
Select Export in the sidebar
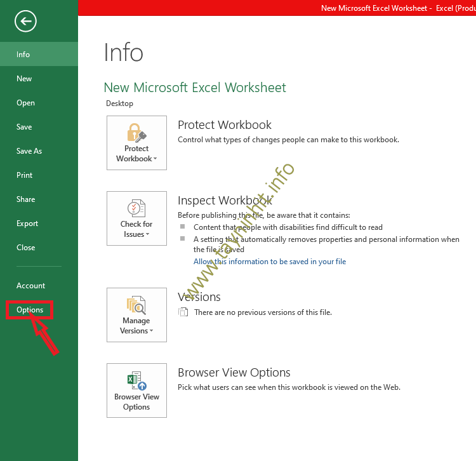tap(27, 224)
